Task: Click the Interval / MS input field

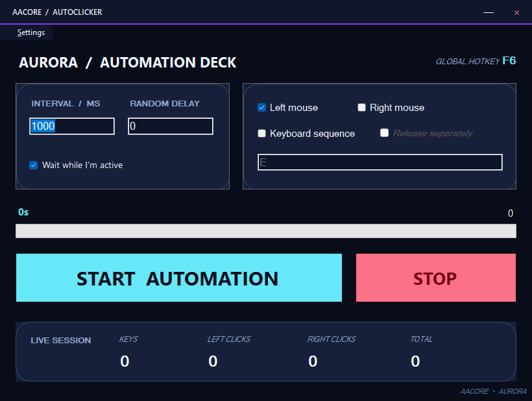Action: [x=72, y=126]
